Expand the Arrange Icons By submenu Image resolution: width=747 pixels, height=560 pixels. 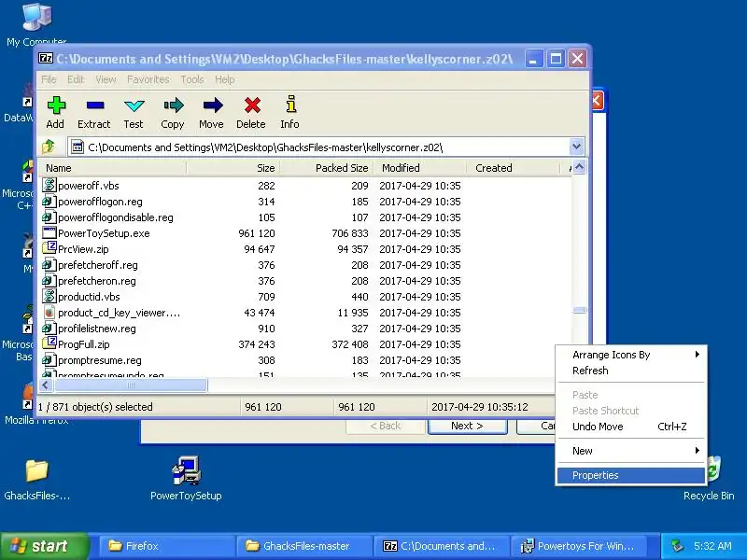(631, 355)
